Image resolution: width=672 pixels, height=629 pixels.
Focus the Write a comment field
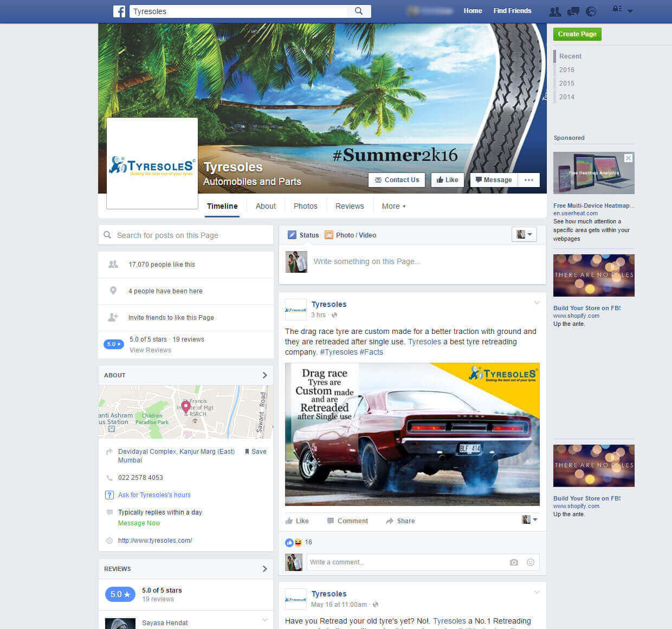(423, 562)
